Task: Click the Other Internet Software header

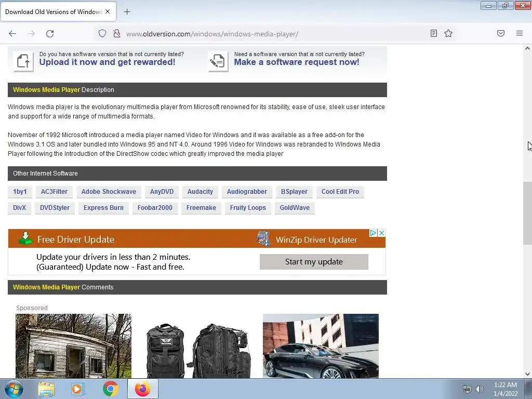Action: click(x=197, y=174)
